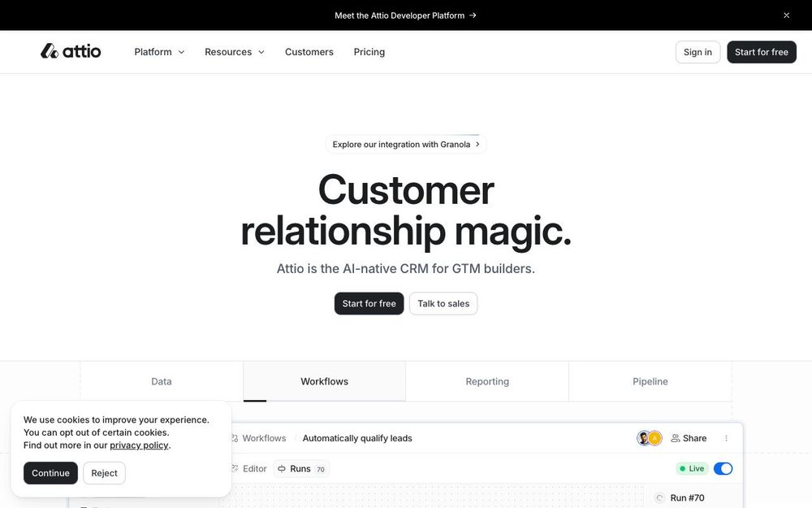Expand the Resources menu
The width and height of the screenshot is (812, 508).
click(235, 52)
